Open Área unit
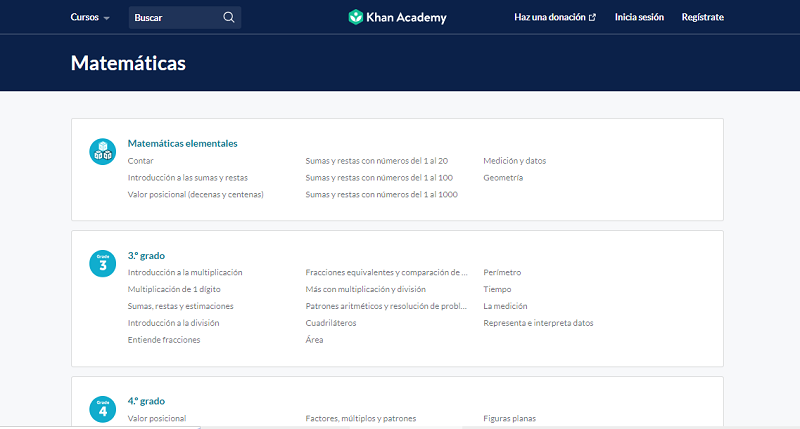Screen dimensions: 800x429 pyautogui.click(x=314, y=340)
